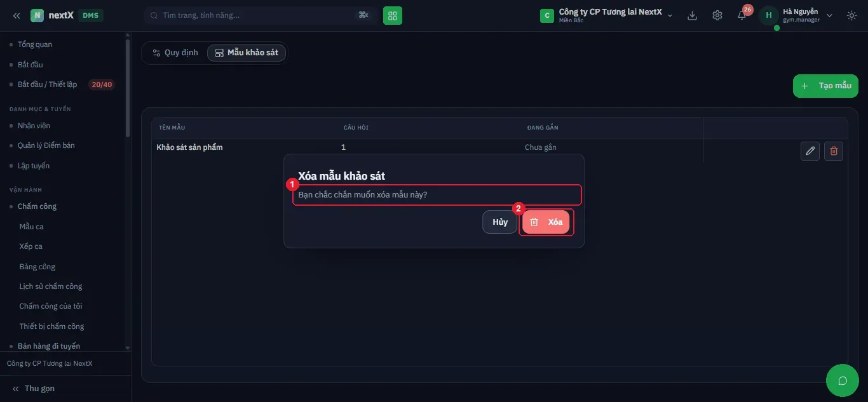Toggle light theme sun icon
The image size is (868, 402).
point(851,15)
